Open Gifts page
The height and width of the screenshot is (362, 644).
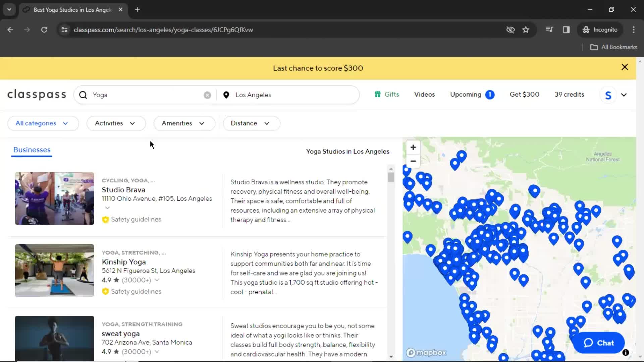(x=387, y=95)
